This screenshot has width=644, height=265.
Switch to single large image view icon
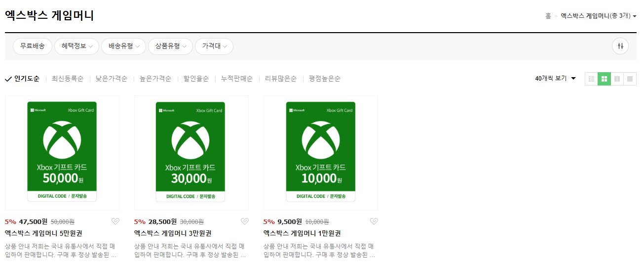coord(630,79)
